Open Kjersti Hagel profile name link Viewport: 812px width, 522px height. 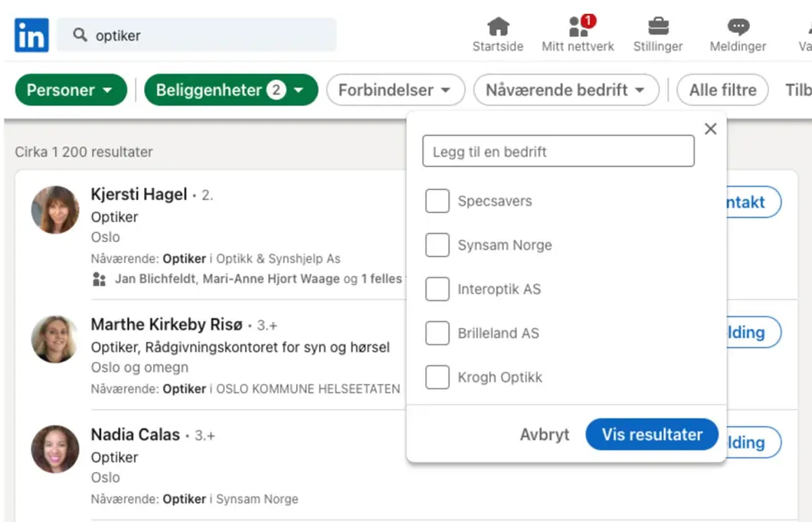[x=139, y=195]
